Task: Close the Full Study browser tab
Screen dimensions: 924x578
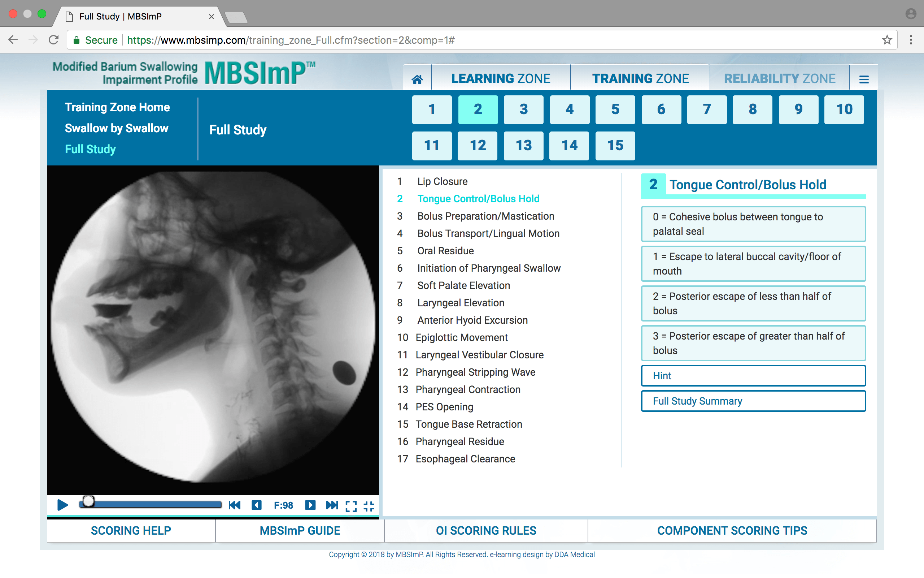Action: 211,17
